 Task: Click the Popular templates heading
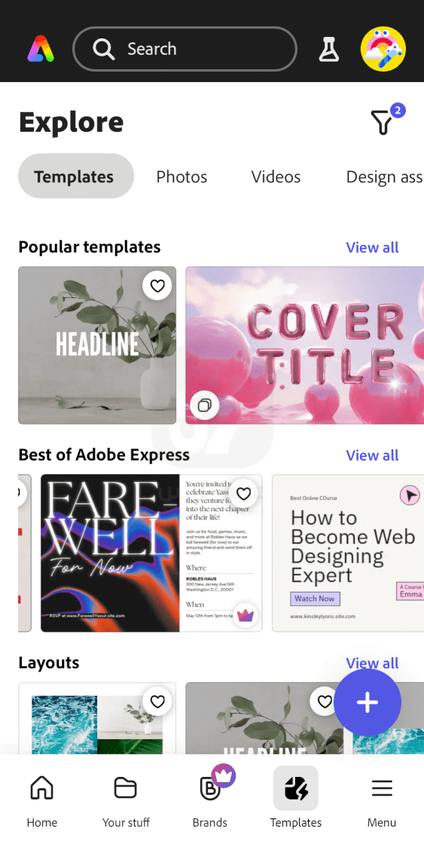[89, 247]
